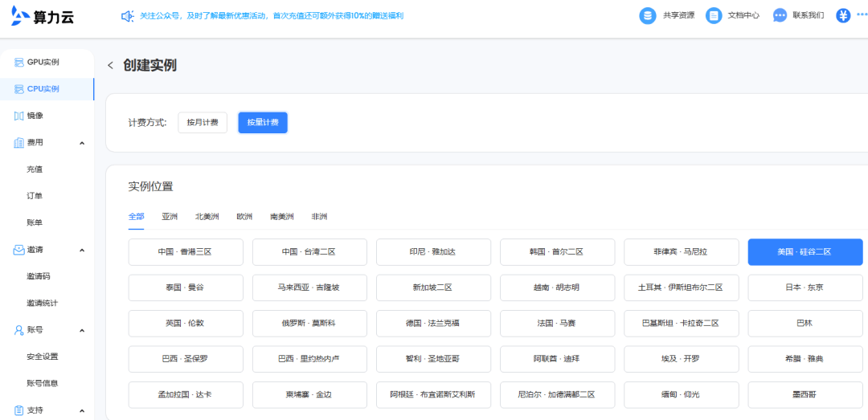This screenshot has width=868, height=420.
Task: Collapse the 邀请 menu chevron
Action: coord(82,250)
